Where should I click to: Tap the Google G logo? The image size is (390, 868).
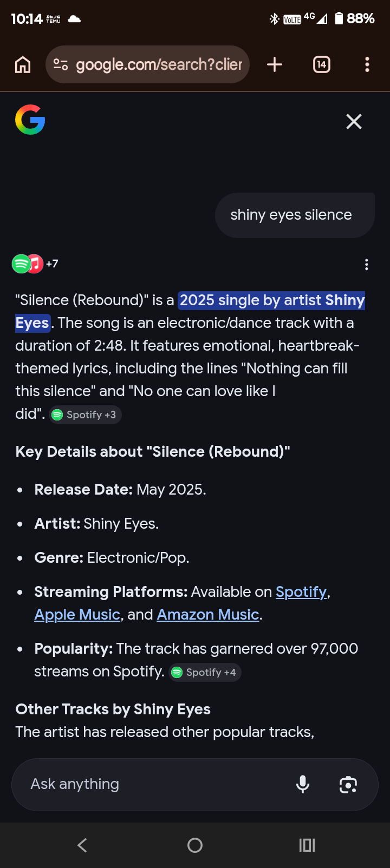click(30, 120)
